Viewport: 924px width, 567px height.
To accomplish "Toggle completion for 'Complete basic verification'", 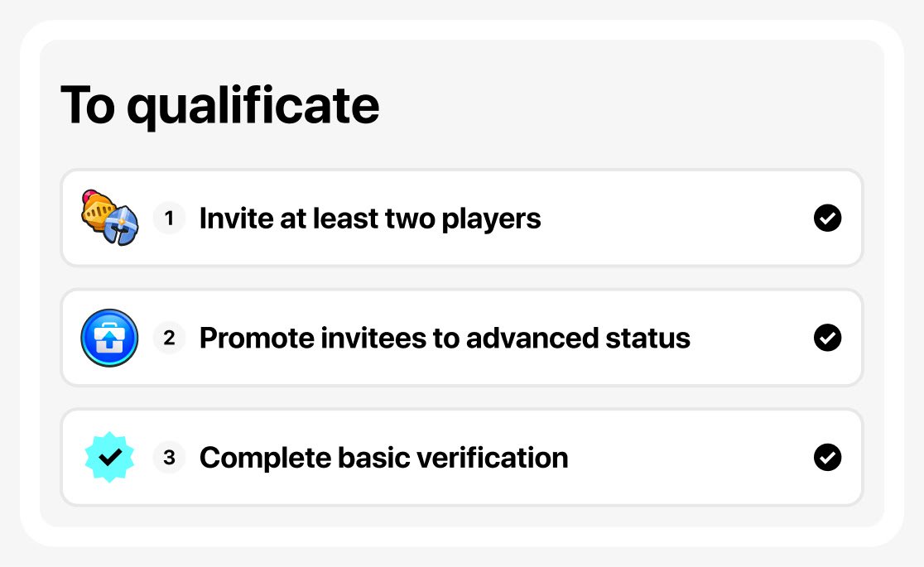I will point(827,457).
